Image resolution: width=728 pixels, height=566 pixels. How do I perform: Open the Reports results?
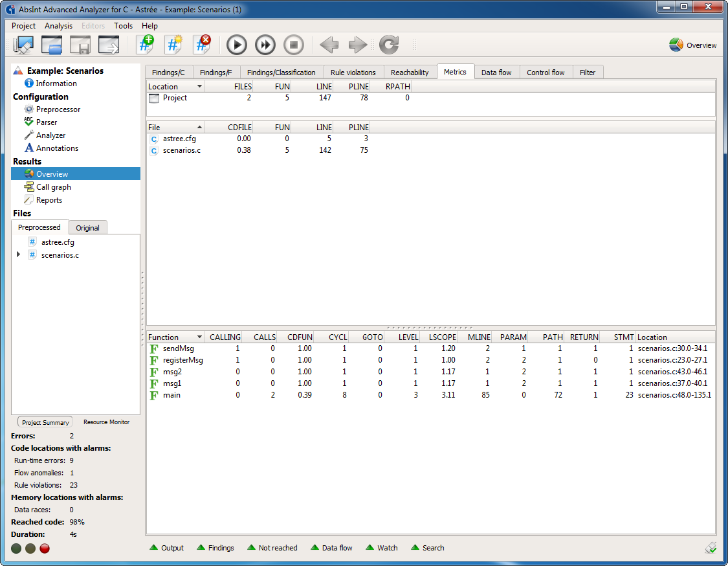pos(43,200)
